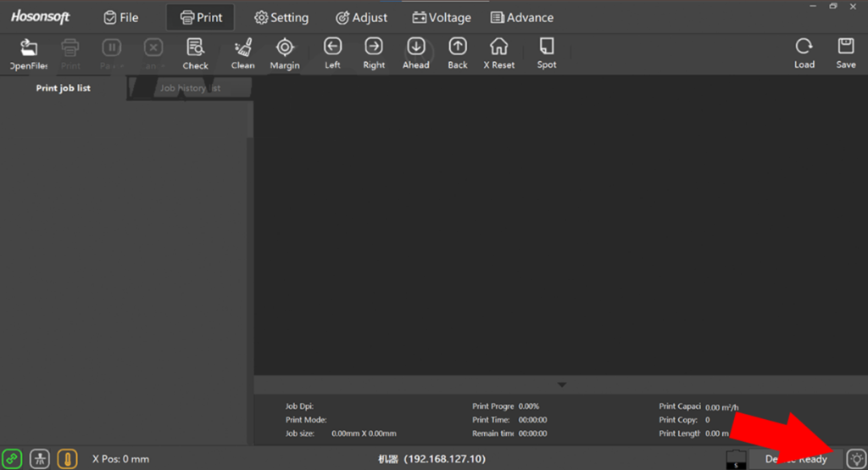Collapse the job info panel arrow
This screenshot has width=868, height=470.
click(561, 384)
